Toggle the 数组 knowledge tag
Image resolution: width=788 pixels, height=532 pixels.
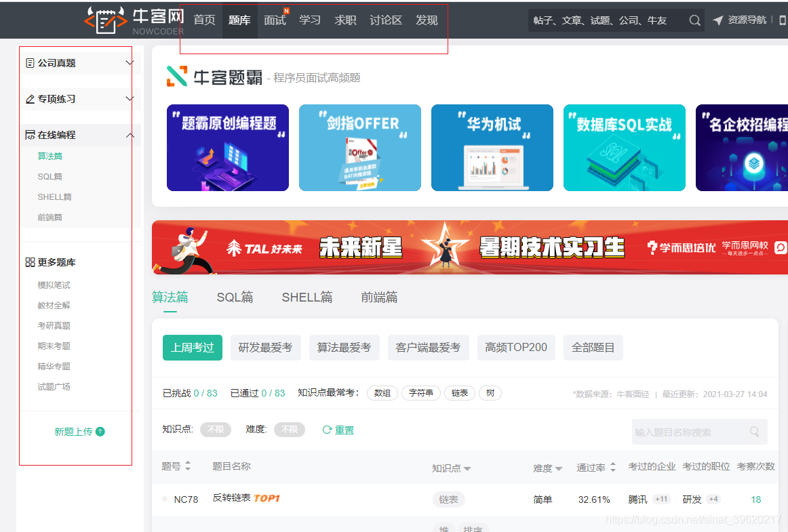tap(382, 393)
